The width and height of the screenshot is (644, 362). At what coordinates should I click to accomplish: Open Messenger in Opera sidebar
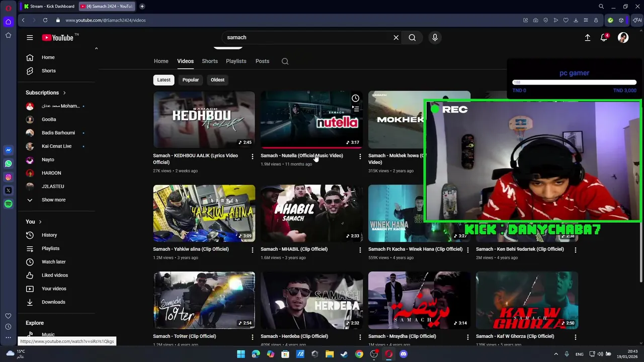[8, 150]
